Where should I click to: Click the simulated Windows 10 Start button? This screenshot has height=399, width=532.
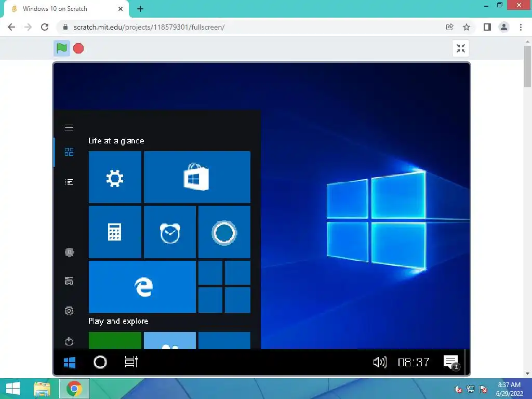(x=70, y=362)
